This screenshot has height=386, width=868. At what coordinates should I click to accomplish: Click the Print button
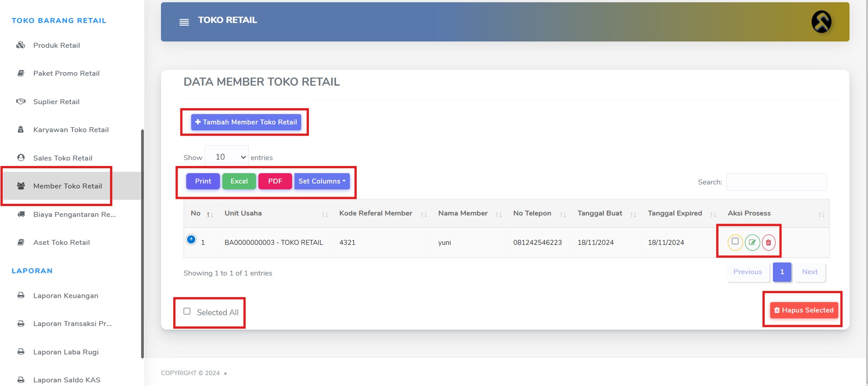click(x=203, y=181)
